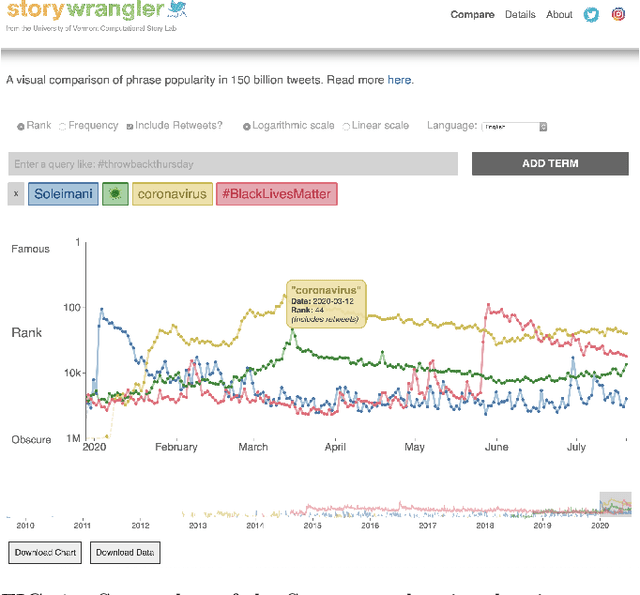Click the Download Data button
Viewport: 640px width, 595px height.
click(124, 552)
